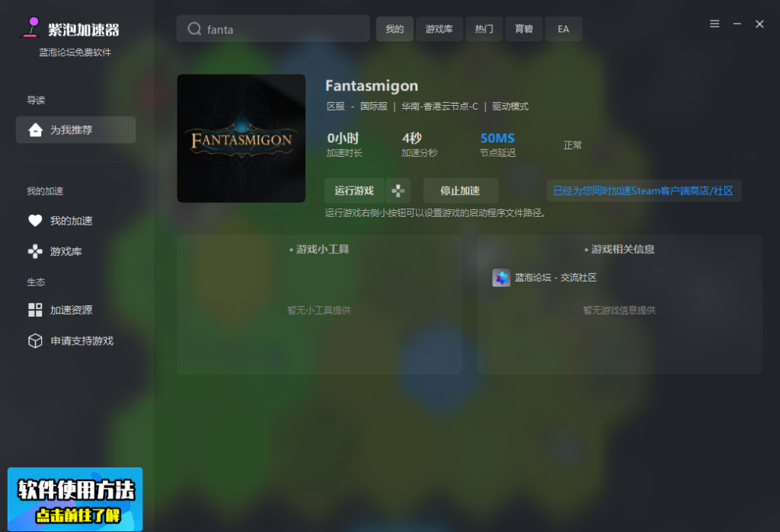Click the 软件使用方法 banner
This screenshot has width=780, height=532.
(x=75, y=499)
